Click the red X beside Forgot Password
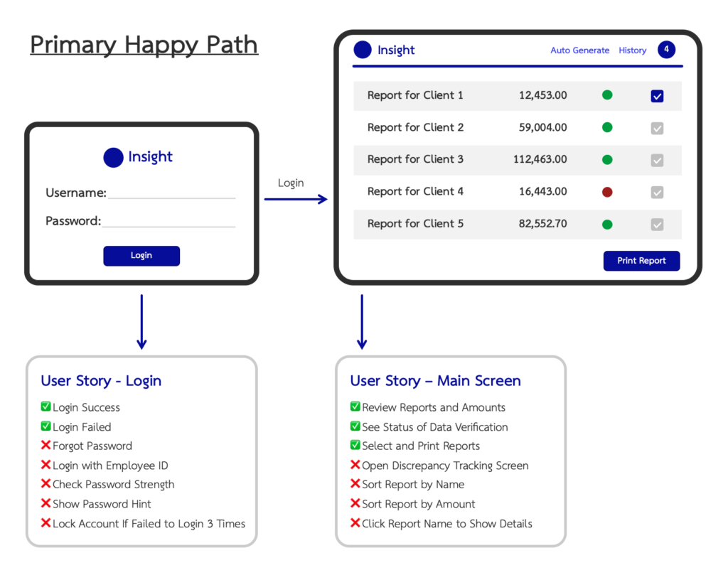728x570 pixels. [x=45, y=446]
